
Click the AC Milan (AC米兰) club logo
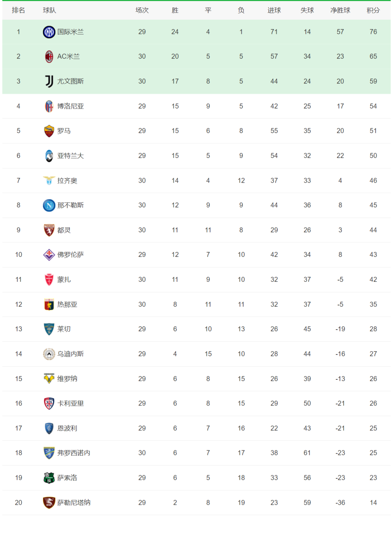[x=49, y=56]
